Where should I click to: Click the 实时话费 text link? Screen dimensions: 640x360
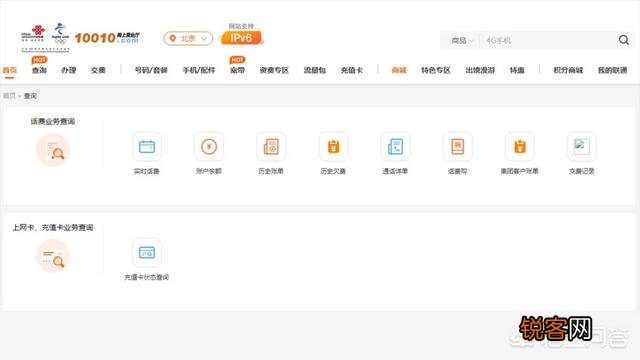(x=147, y=171)
